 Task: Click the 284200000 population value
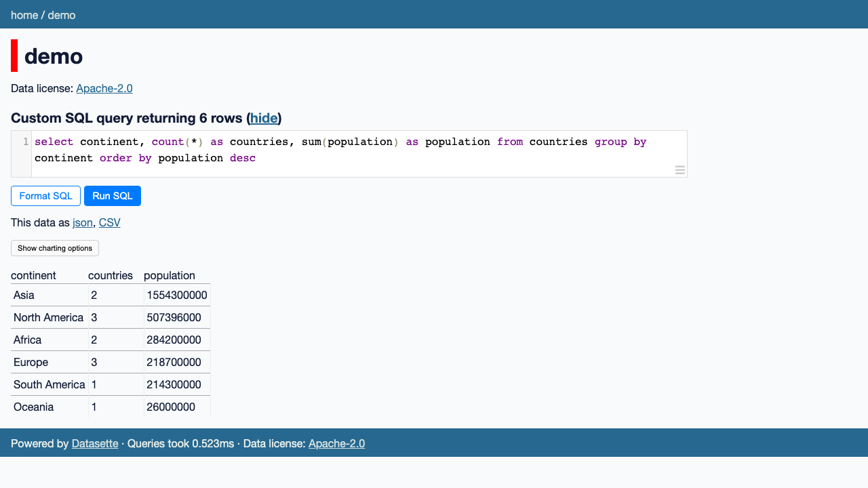[177, 340]
